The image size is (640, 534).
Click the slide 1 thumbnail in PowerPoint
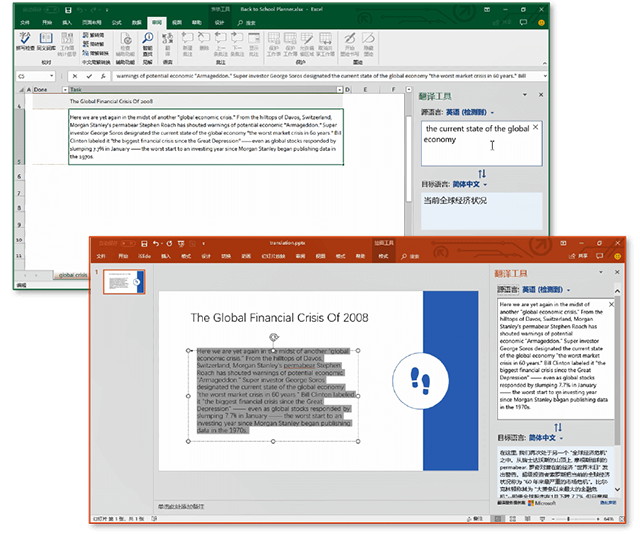124,282
